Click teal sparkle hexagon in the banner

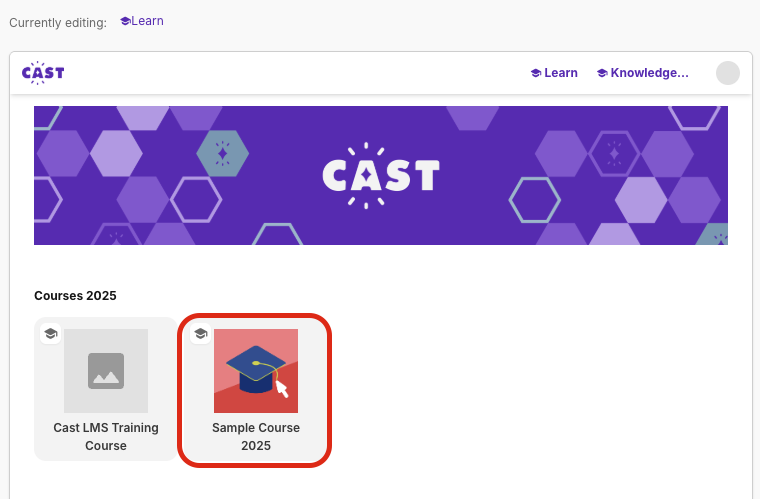click(222, 153)
